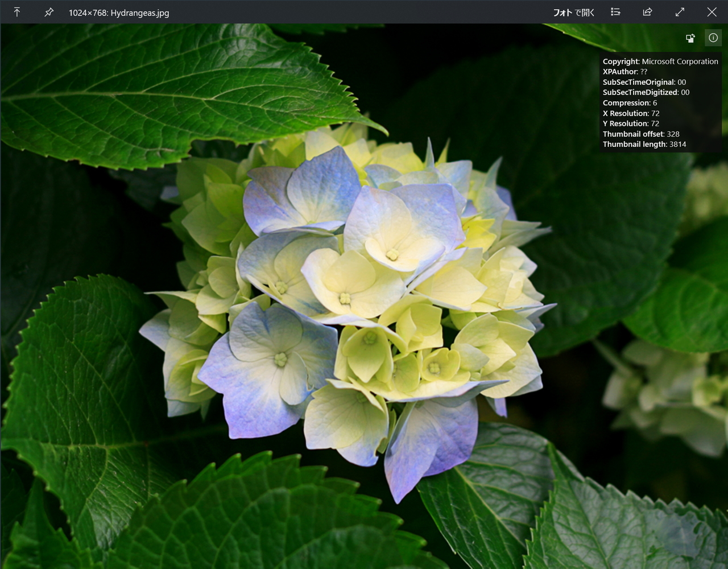
Task: Toggle the image info panel icon
Action: click(x=713, y=38)
